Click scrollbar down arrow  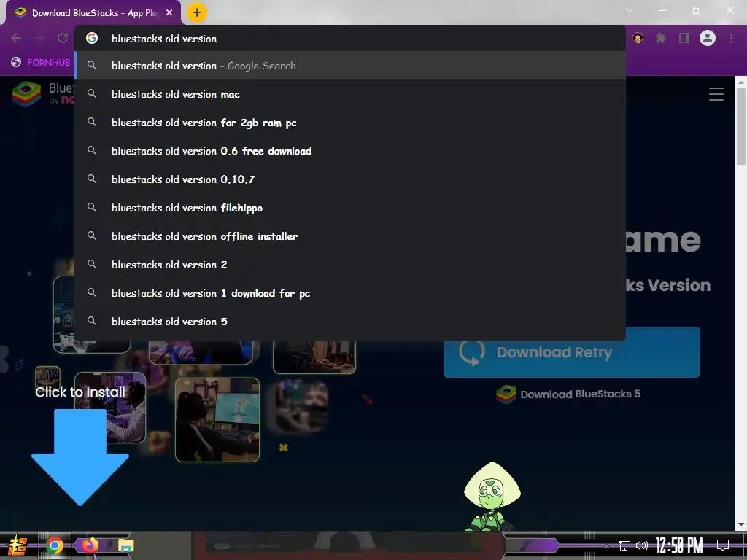[741, 525]
